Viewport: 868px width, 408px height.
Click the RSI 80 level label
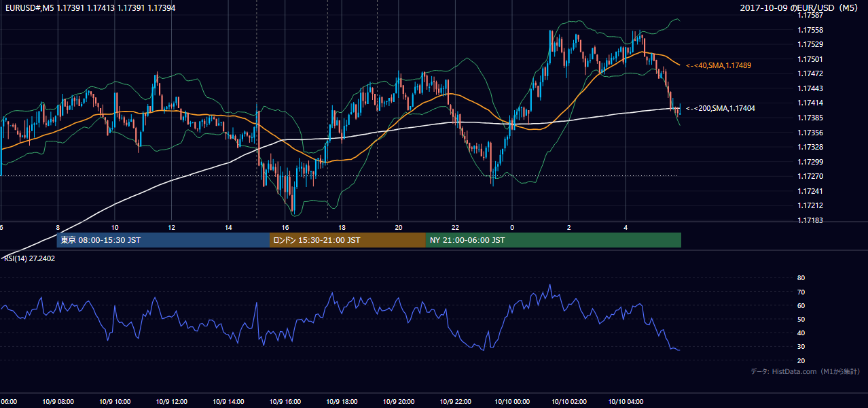pos(801,278)
